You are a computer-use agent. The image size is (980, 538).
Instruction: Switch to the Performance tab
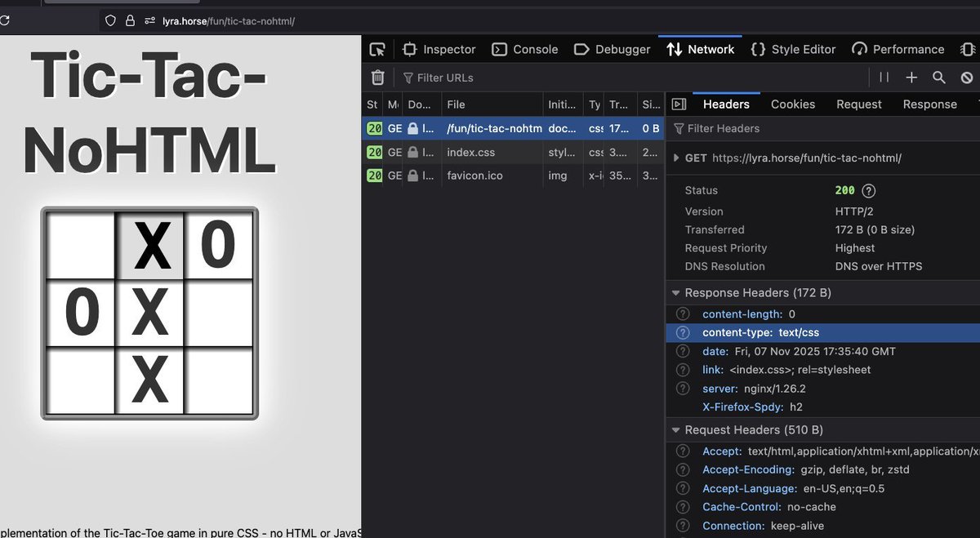898,49
